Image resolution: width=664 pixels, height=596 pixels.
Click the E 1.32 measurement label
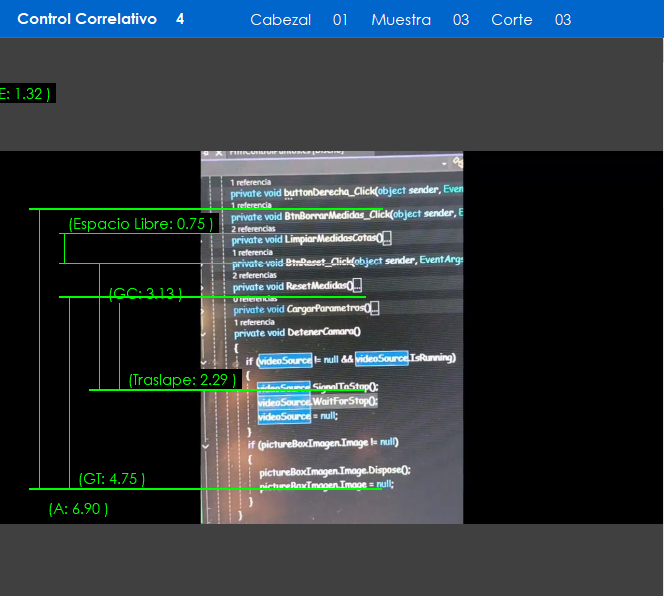pos(25,94)
